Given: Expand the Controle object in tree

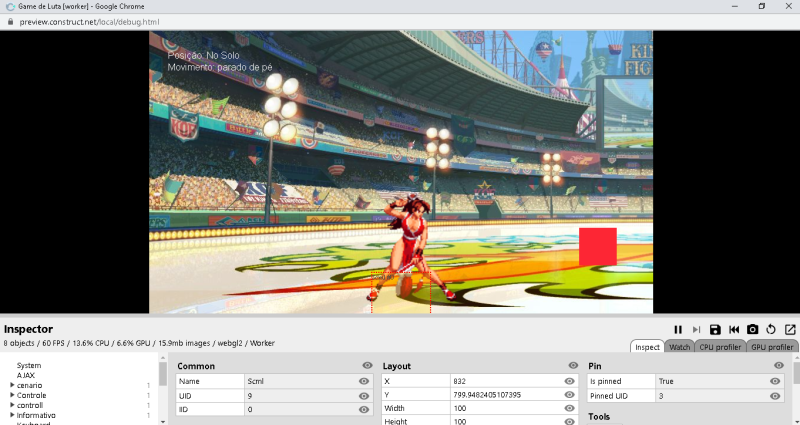Looking at the screenshot, I should (x=12, y=395).
